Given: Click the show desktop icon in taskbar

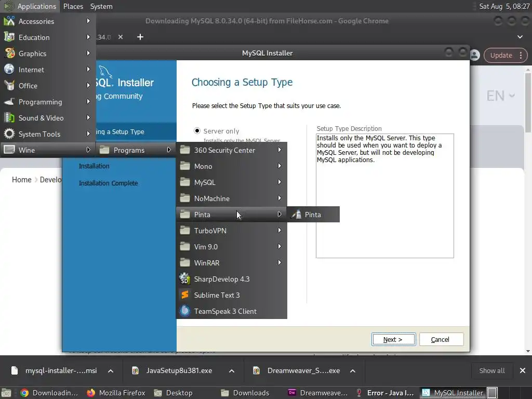Looking at the screenshot, I should (x=6, y=393).
